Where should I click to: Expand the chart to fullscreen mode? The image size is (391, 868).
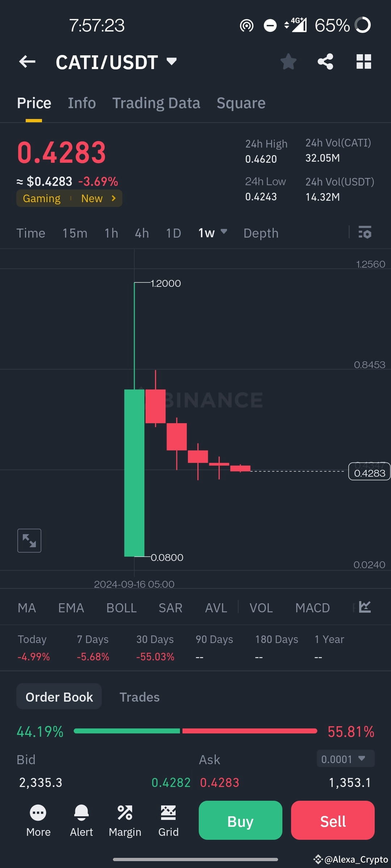pos(29,540)
